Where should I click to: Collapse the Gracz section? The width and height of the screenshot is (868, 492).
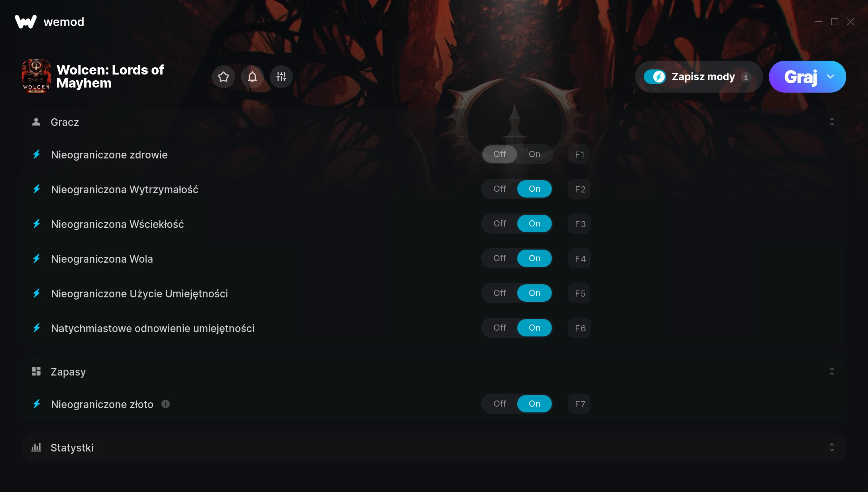coord(832,122)
